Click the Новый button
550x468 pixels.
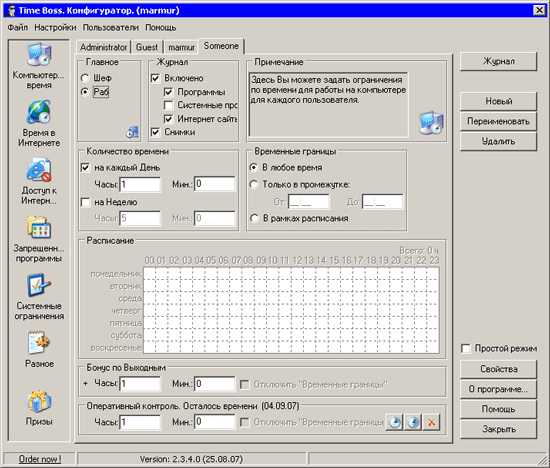tap(498, 101)
